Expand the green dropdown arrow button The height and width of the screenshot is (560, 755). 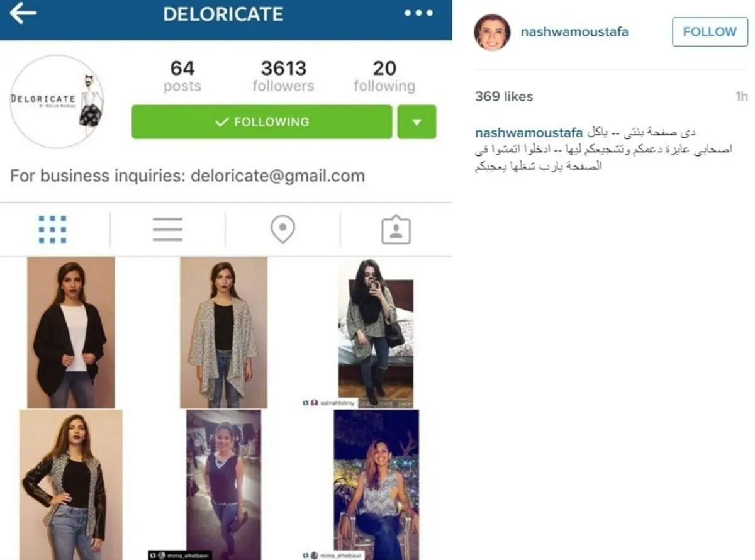[417, 122]
